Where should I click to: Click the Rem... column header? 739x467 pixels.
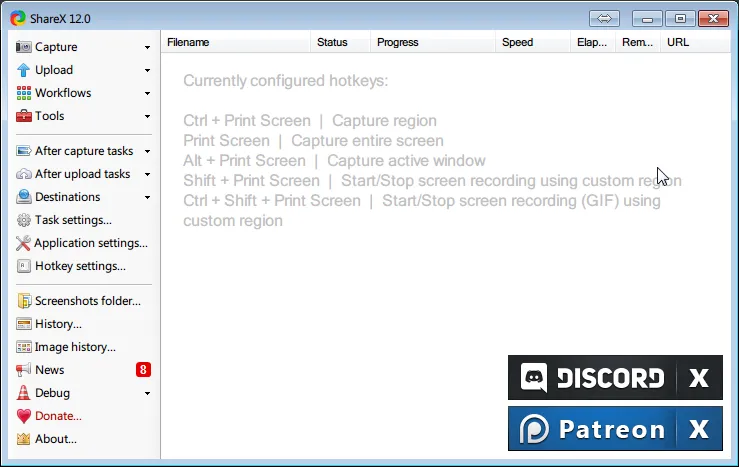[x=638, y=42]
